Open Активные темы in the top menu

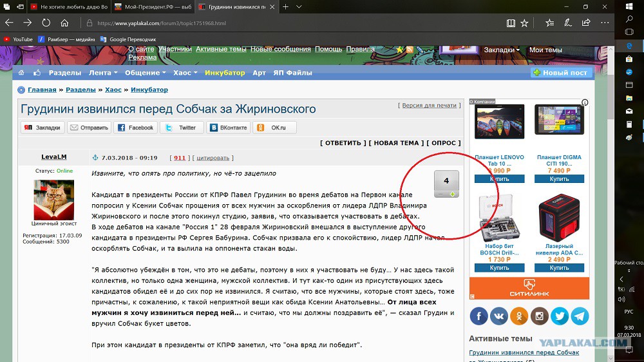tap(221, 49)
